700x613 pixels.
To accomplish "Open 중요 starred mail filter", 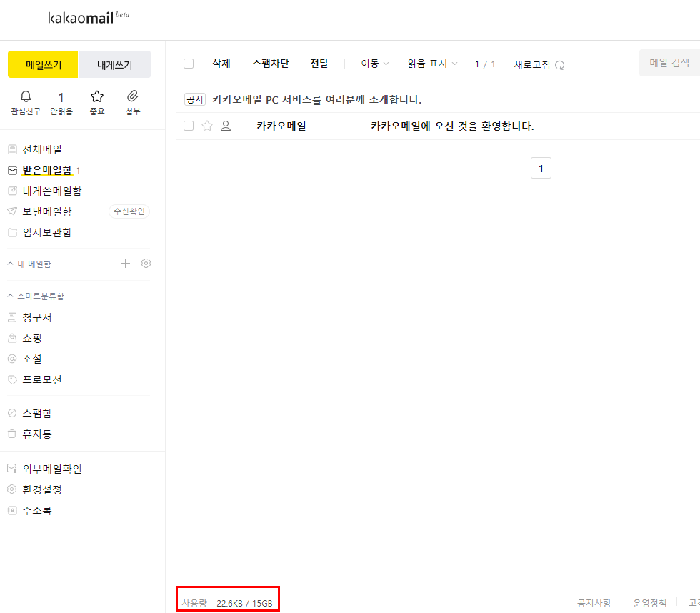I will point(97,96).
